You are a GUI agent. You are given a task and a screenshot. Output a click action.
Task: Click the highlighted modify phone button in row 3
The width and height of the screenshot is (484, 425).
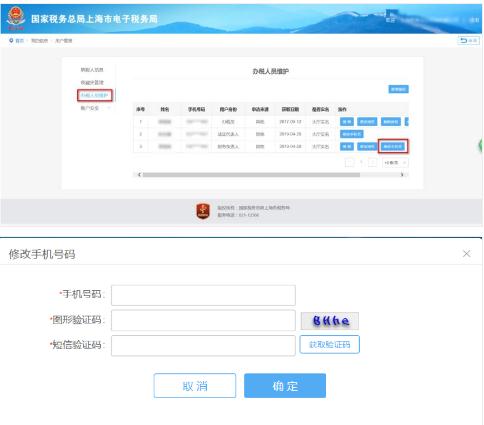(x=393, y=146)
